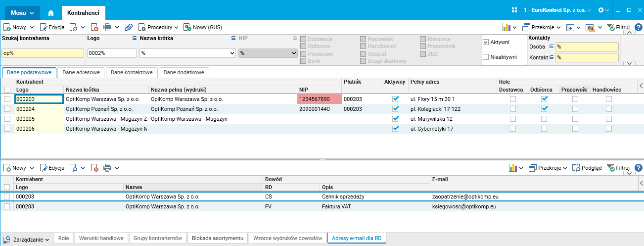Click the Nowy icon in the lower toolbar
The image size is (644, 246).
point(7,168)
